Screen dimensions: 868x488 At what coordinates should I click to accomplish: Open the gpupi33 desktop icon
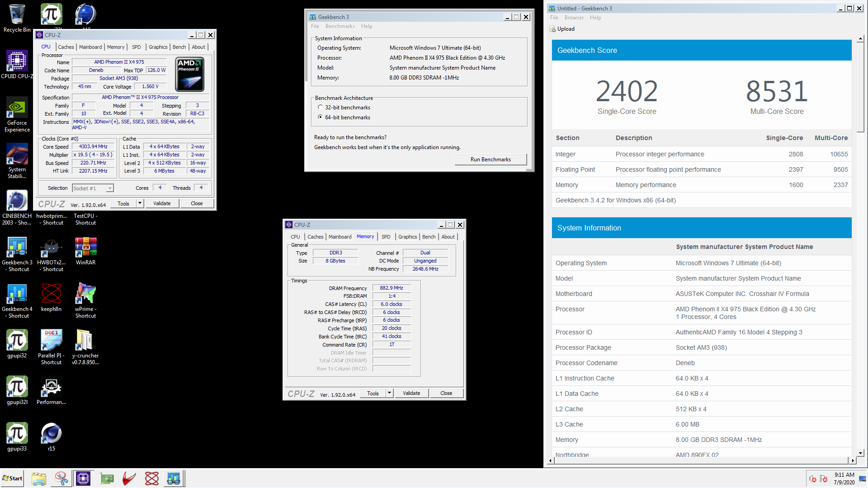point(17,437)
